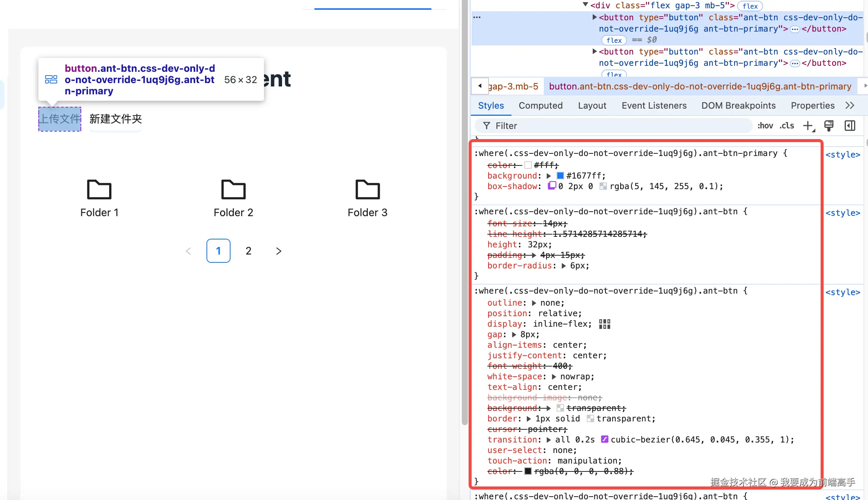Open the box-shadow editor swatch icon
This screenshot has width=868, height=500.
pyautogui.click(x=552, y=186)
